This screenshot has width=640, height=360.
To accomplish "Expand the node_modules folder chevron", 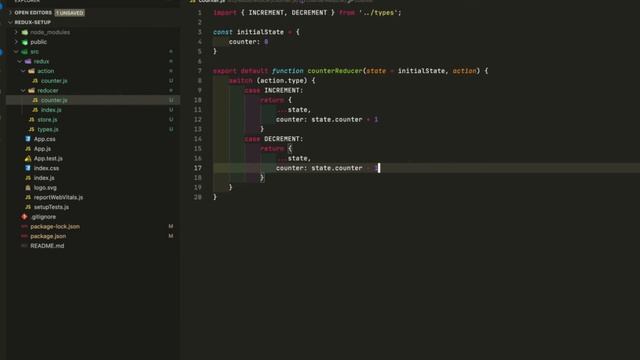I will point(16,32).
